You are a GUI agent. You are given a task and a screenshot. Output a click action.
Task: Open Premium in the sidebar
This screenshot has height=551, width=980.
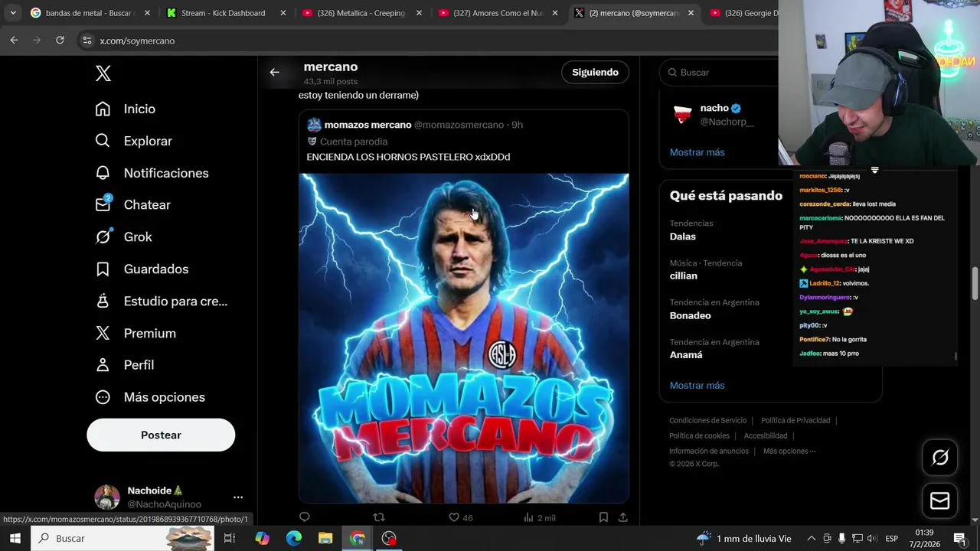click(x=136, y=334)
